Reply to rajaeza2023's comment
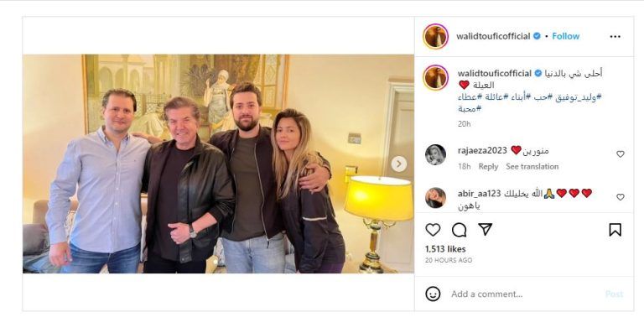 click(x=488, y=166)
